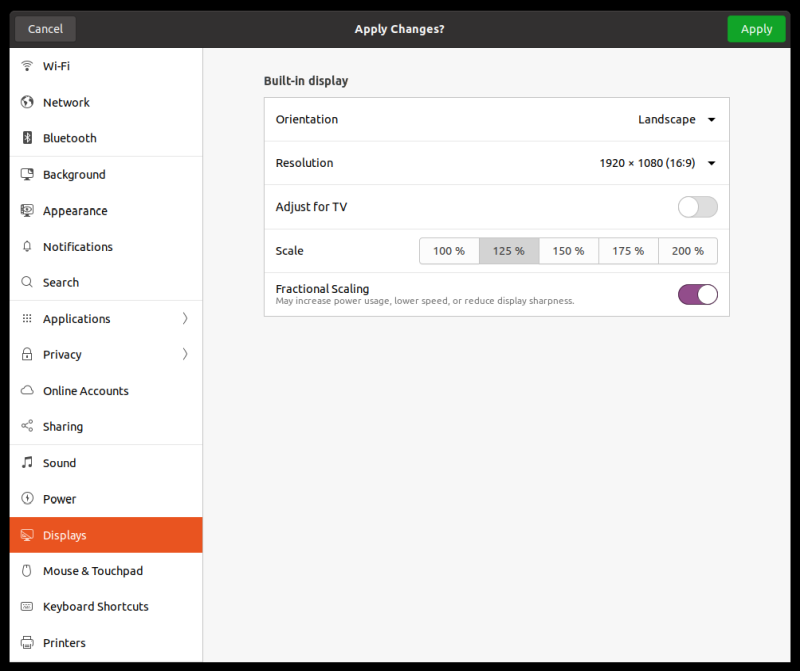Click the Printers icon in sidebar
Viewport: 800px width, 671px height.
(27, 643)
